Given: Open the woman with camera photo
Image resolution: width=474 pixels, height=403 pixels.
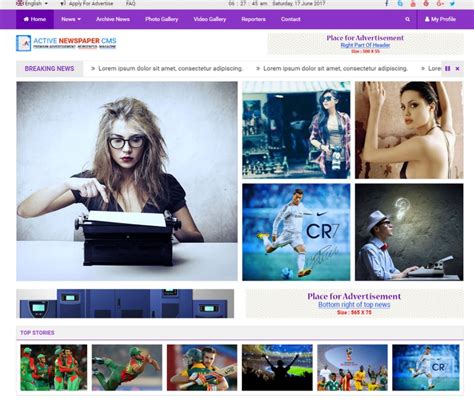Looking at the screenshot, I should pos(296,130).
